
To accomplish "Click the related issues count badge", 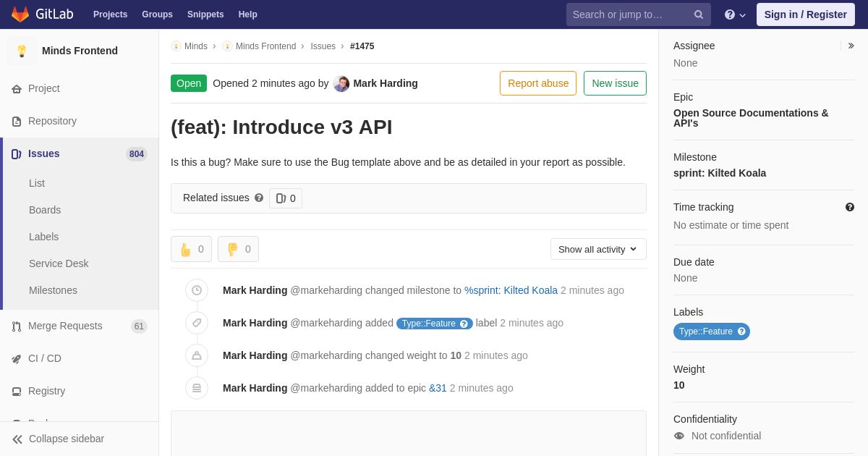I will coord(286,198).
